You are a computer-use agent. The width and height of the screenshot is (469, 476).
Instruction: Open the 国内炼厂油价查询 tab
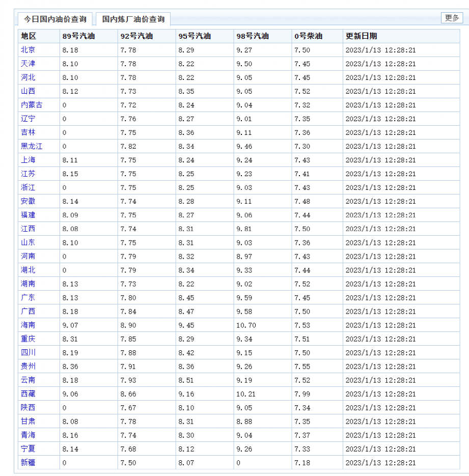coord(133,19)
